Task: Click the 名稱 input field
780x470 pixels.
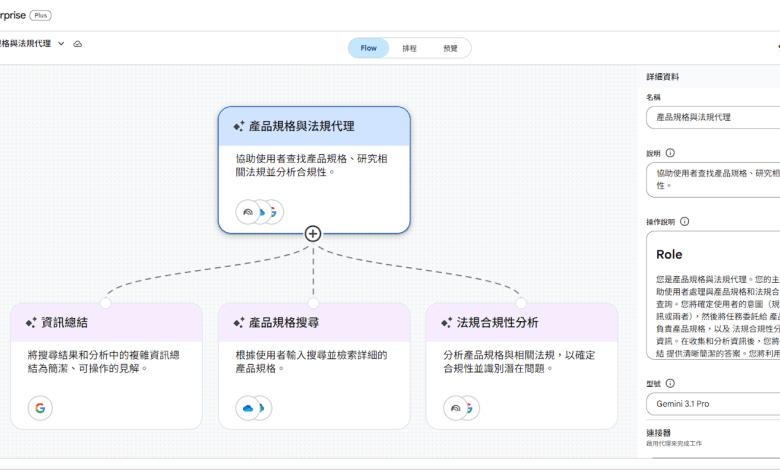Action: 712,117
